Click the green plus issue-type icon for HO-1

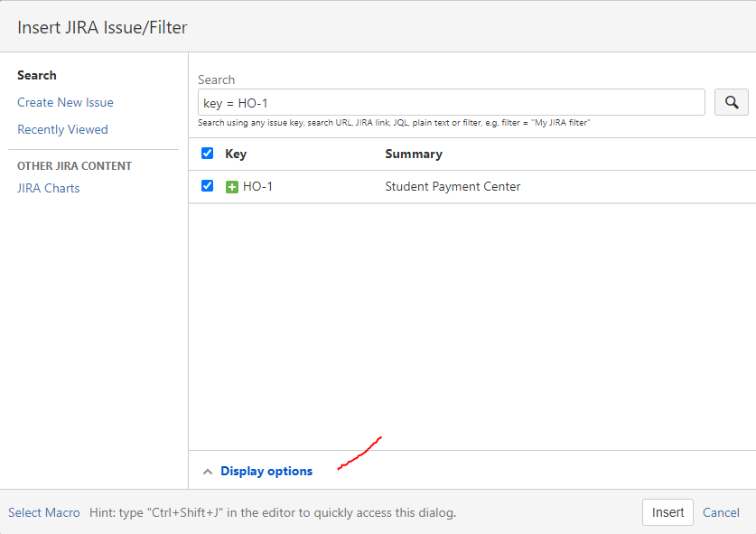pos(232,187)
